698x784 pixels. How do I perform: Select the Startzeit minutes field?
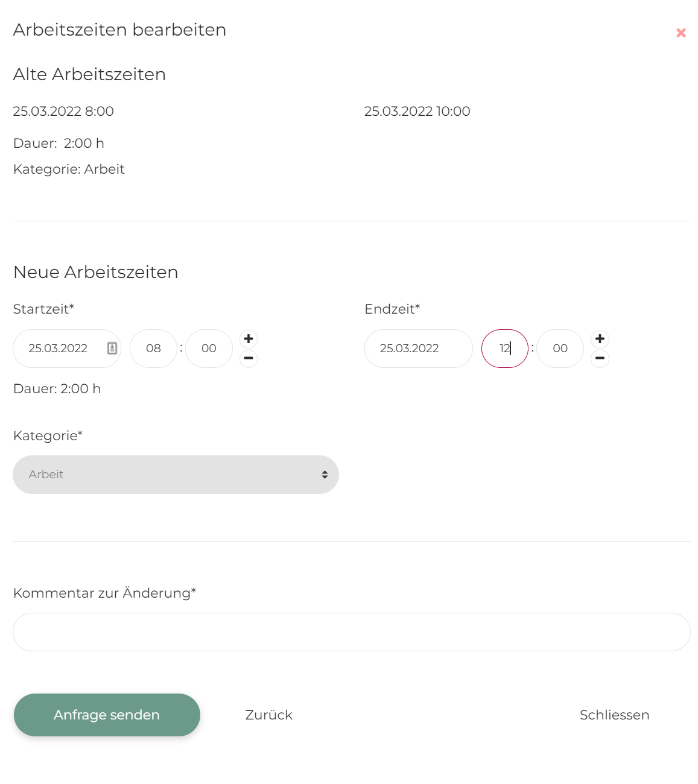(209, 349)
